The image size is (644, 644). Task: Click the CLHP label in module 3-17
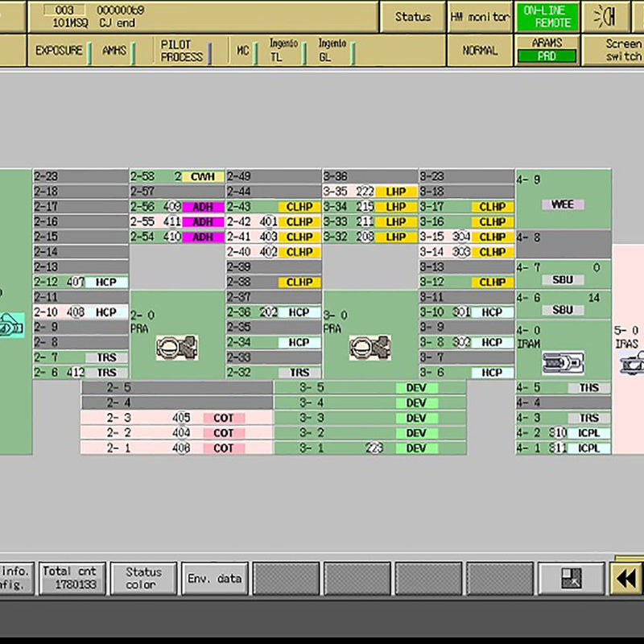(492, 207)
